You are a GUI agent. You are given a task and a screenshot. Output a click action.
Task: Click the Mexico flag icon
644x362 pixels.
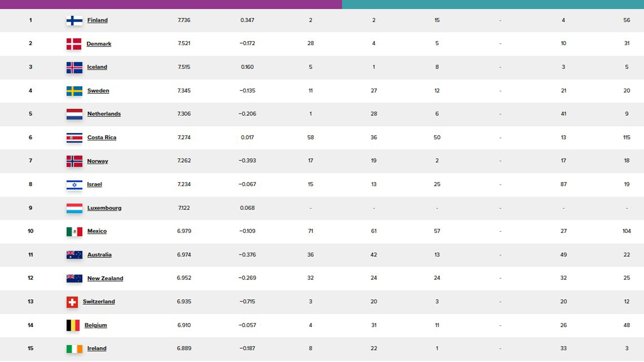point(74,232)
